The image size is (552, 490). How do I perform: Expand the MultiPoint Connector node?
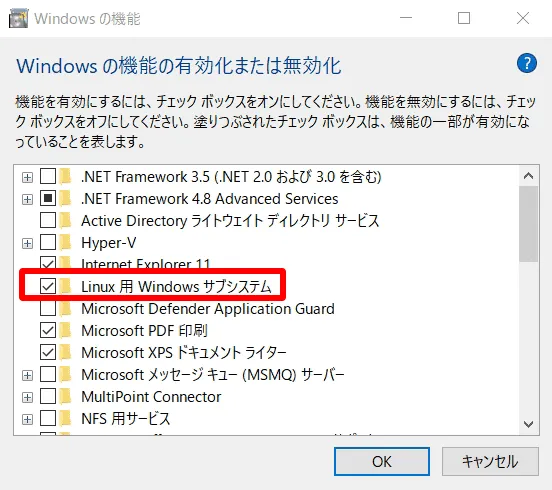click(x=27, y=397)
